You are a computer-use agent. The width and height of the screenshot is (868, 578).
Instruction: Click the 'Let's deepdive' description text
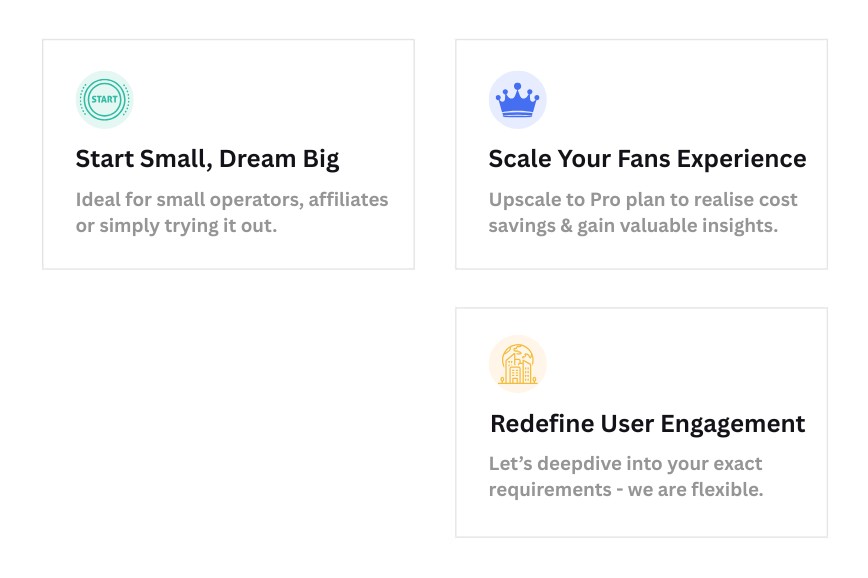pos(625,477)
